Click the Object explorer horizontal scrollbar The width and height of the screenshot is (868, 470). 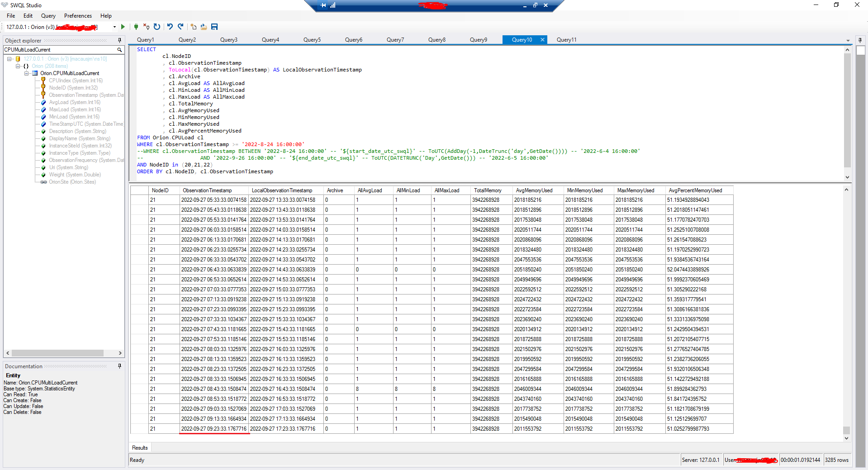(x=57, y=353)
